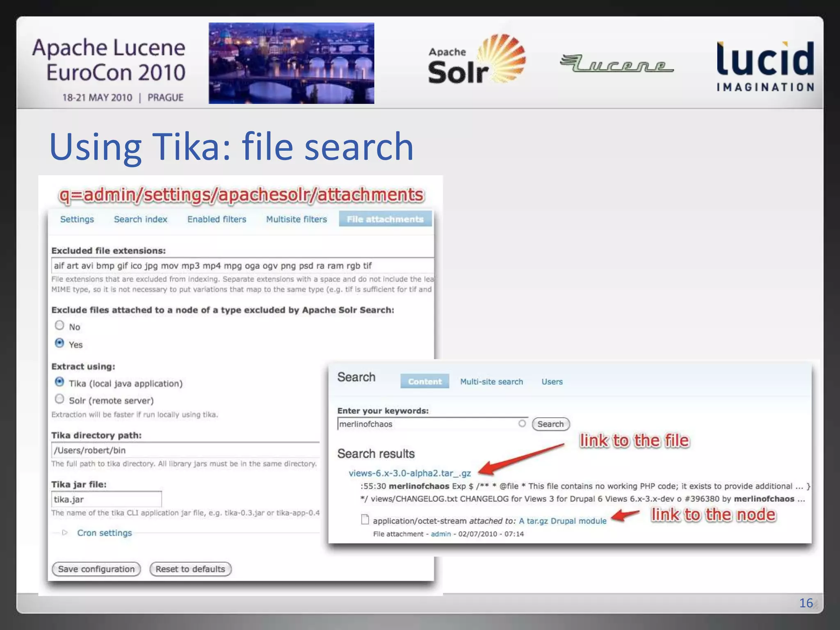Select the Content search tab

click(425, 381)
